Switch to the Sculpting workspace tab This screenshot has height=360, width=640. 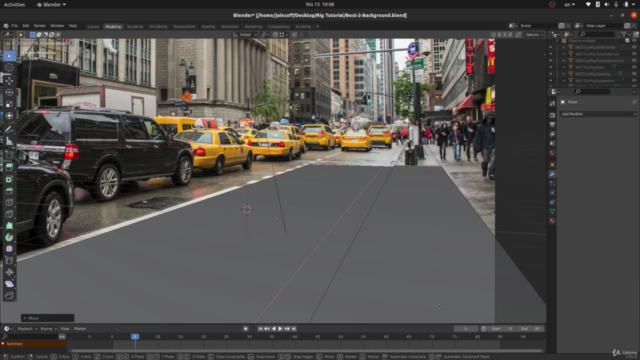coord(135,27)
